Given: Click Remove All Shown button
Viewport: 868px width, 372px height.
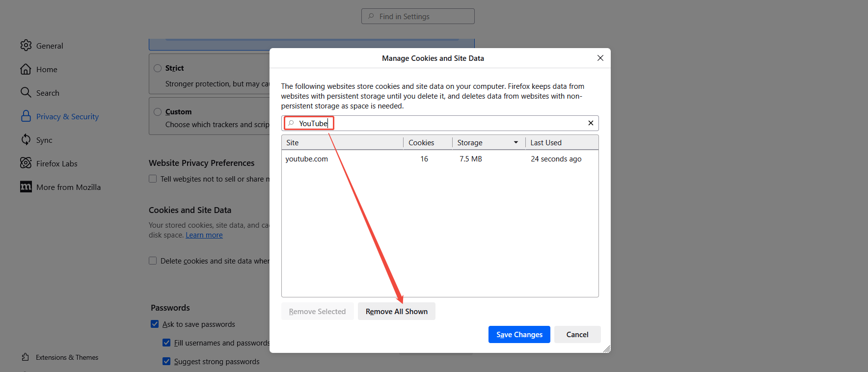Looking at the screenshot, I should click(397, 311).
